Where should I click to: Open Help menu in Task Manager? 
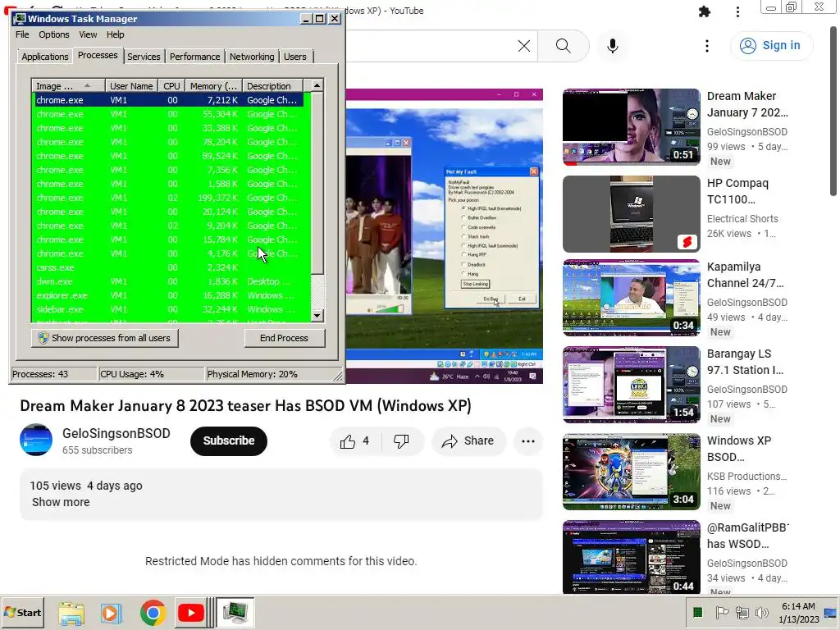[115, 34]
